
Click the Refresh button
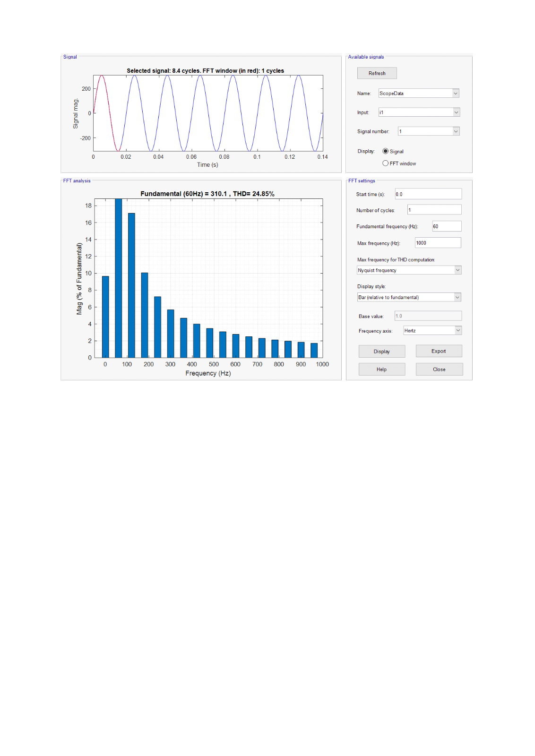[x=377, y=73]
